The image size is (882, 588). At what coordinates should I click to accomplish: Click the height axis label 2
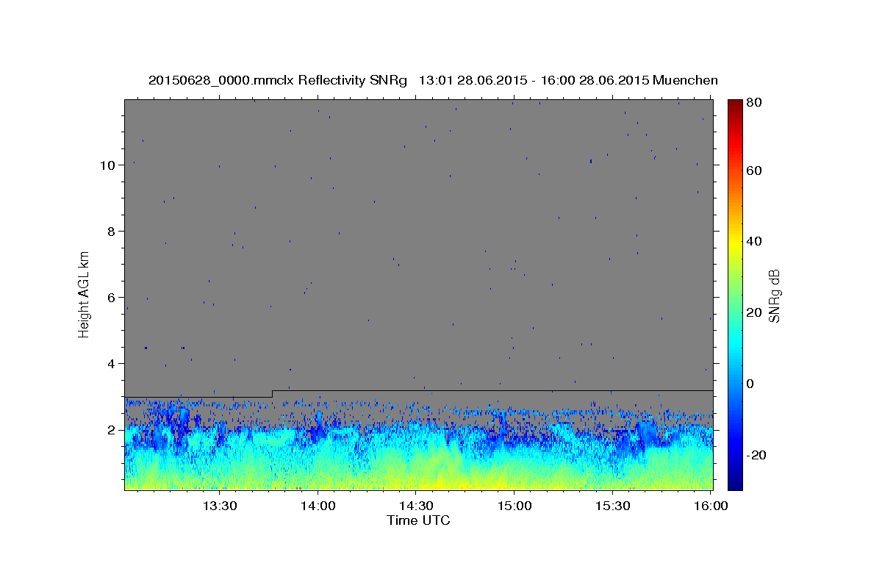[112, 430]
